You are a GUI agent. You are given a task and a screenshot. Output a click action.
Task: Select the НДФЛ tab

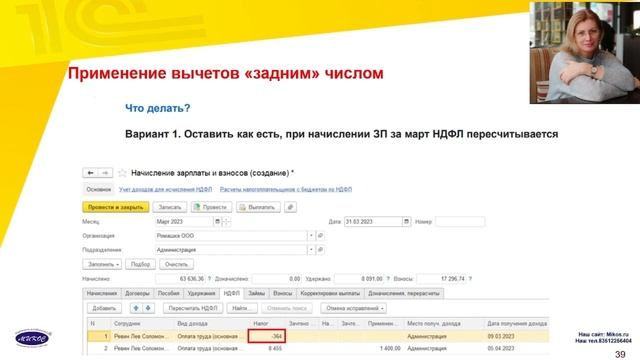(x=231, y=293)
